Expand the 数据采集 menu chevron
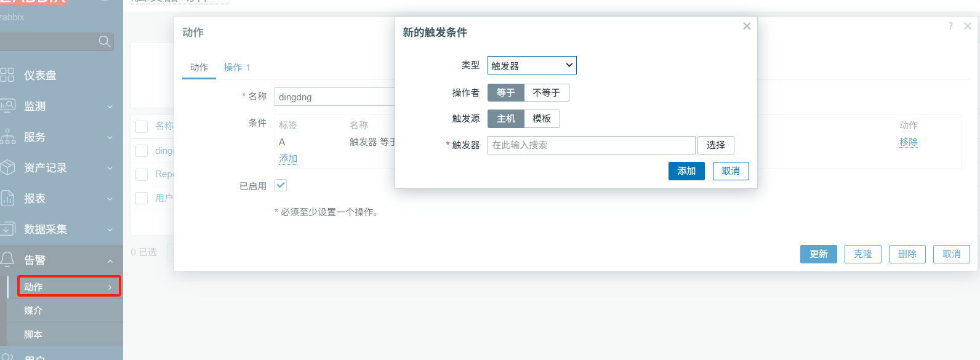980x360 pixels. click(110, 230)
